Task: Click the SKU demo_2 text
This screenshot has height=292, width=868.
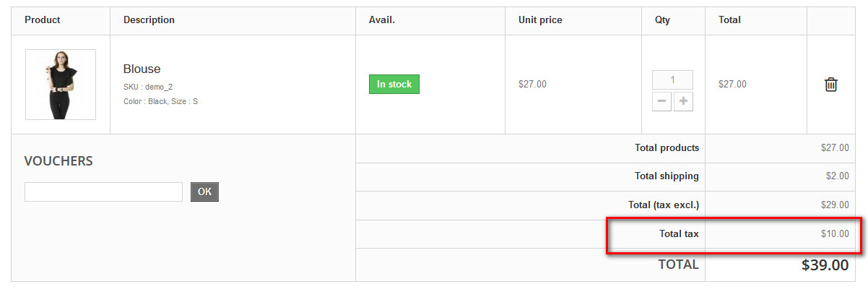Action: (148, 87)
